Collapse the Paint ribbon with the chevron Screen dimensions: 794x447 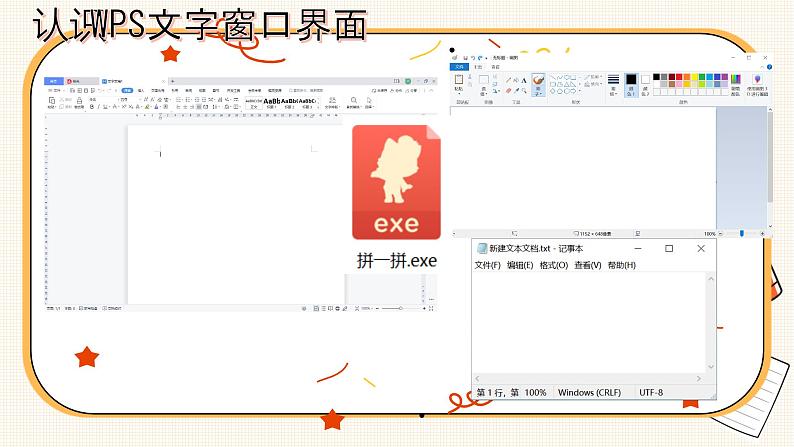coord(762,67)
